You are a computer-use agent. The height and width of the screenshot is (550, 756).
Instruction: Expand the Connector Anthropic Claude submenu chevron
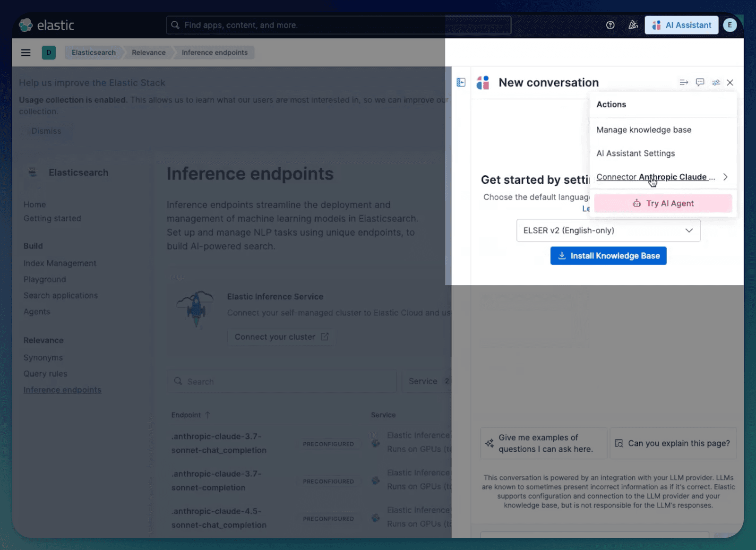tap(725, 177)
